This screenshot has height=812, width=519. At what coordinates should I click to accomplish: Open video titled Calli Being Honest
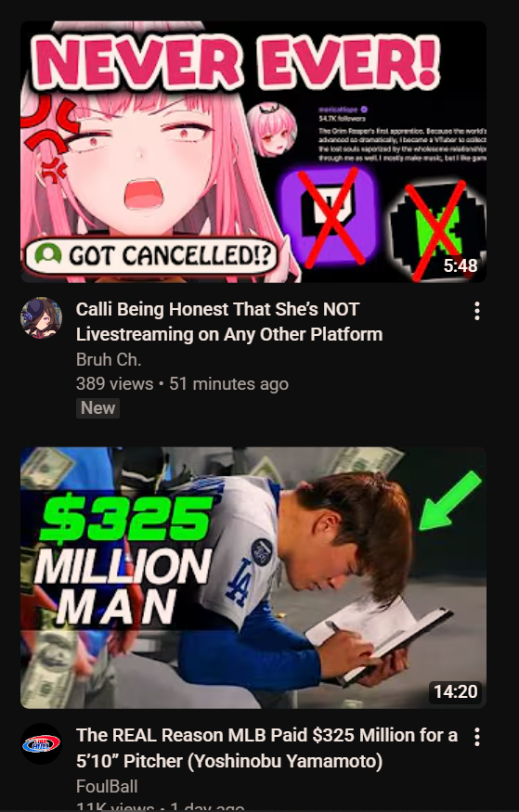tap(229, 322)
